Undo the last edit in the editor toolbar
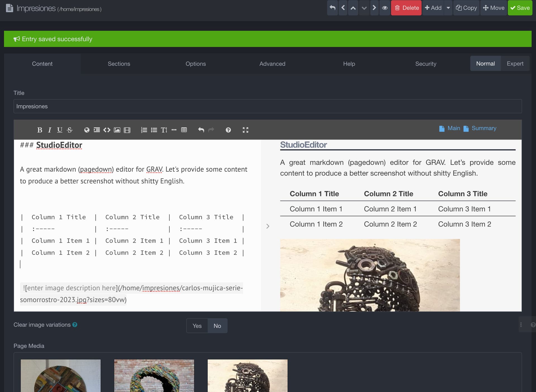The image size is (536, 392). tap(201, 130)
